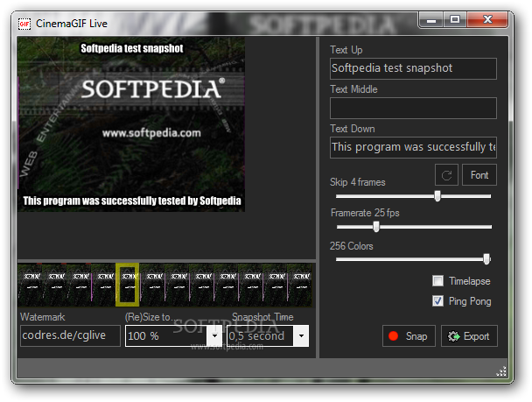Click inside the Text Up field
The height and width of the screenshot is (402, 532).
point(413,68)
